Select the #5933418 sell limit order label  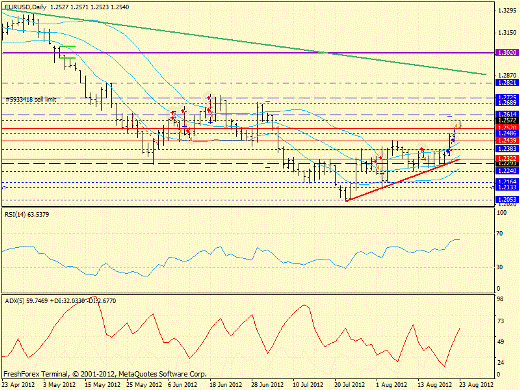(31, 99)
